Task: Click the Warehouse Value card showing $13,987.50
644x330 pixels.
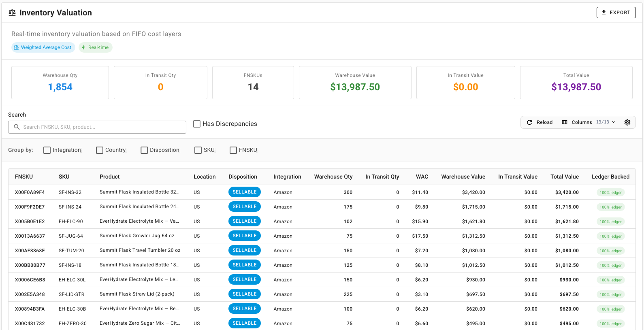Action: click(355, 83)
